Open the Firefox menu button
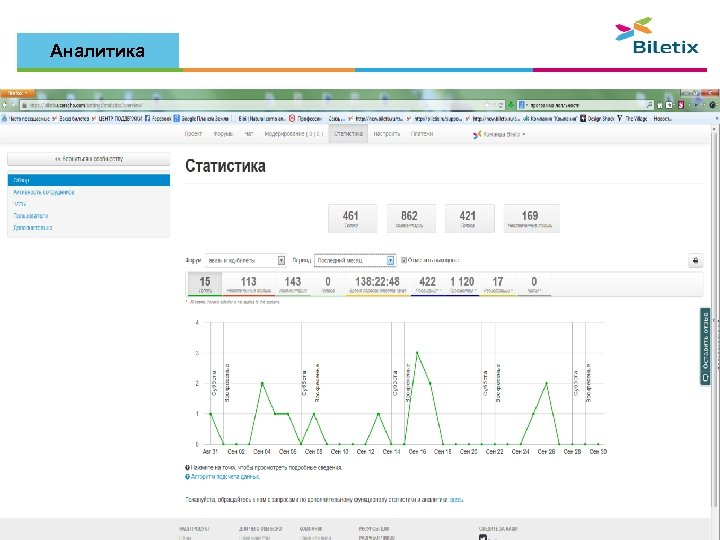 pyautogui.click(x=17, y=93)
